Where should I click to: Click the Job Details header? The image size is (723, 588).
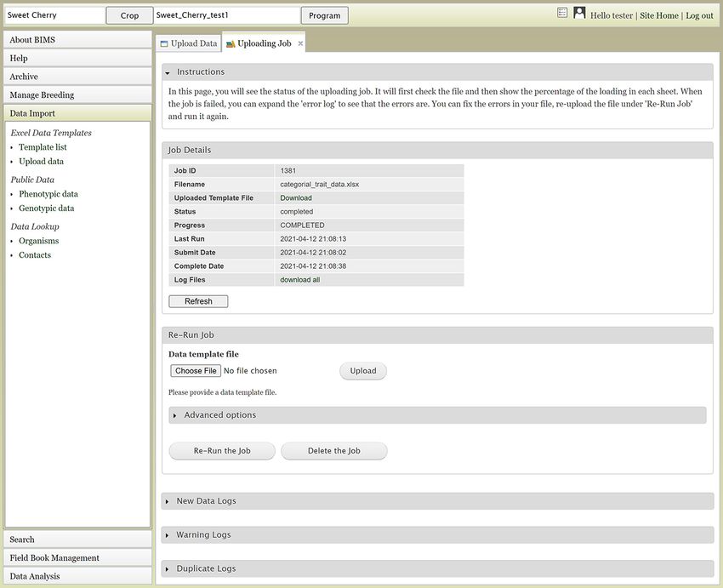437,151
